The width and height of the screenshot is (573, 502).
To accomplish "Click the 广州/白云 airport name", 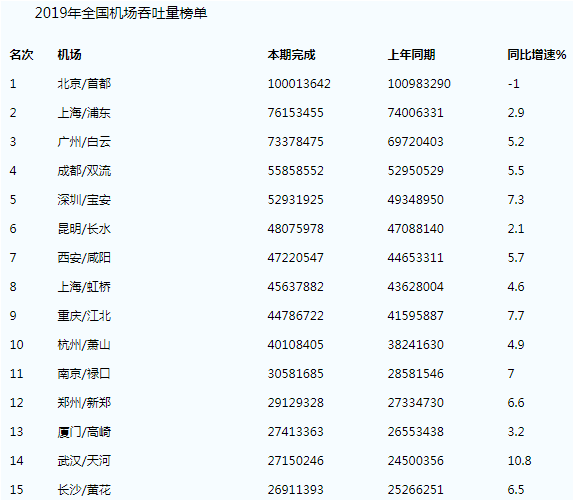I will point(84,142).
